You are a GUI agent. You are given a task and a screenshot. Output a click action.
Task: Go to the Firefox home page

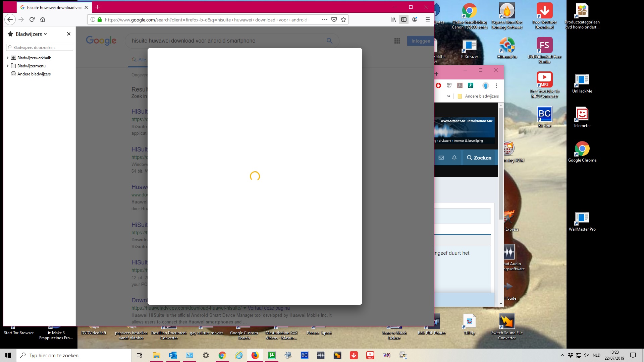(43, 19)
